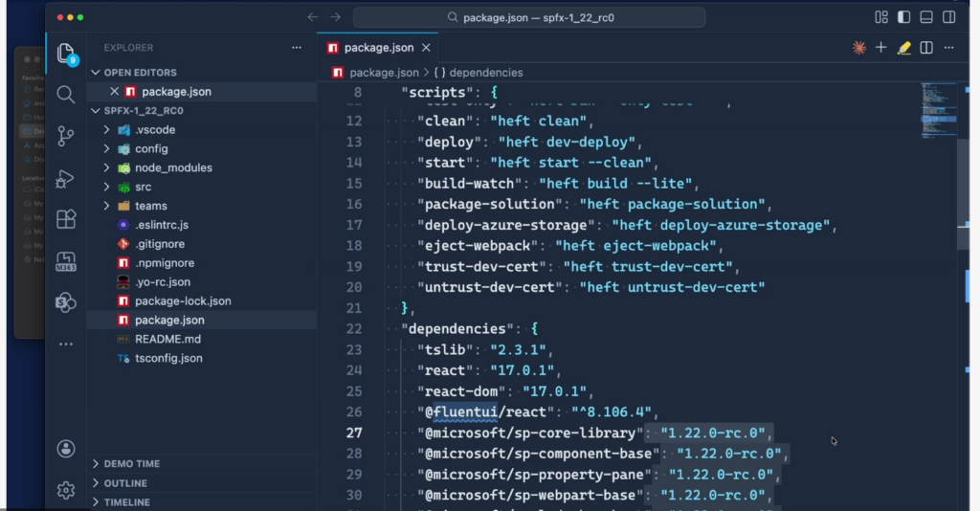
Task: Toggle the bottom panel visibility
Action: [926, 17]
